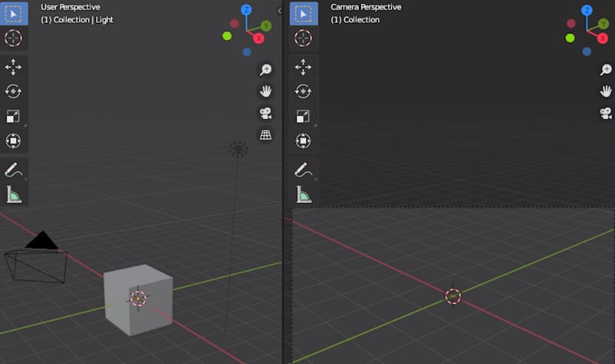Select the camera object in left viewport
Viewport: 615px width, 364px height.
coord(36,257)
